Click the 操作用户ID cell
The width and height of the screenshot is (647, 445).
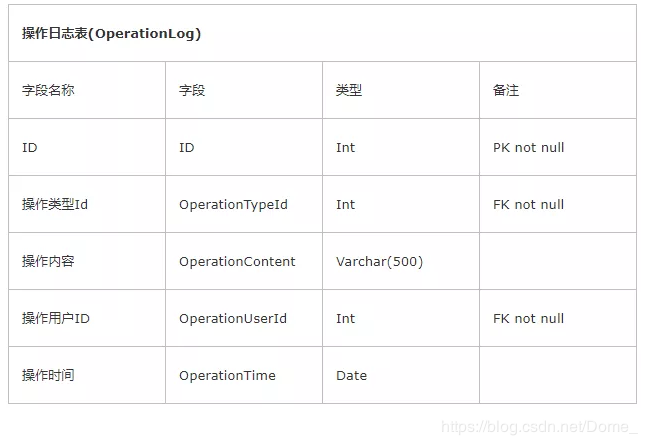point(56,318)
